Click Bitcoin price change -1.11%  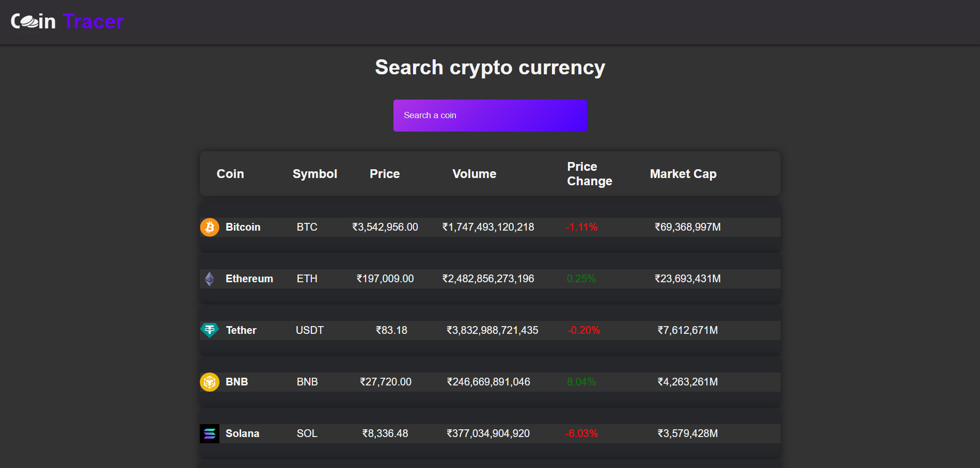(x=581, y=227)
